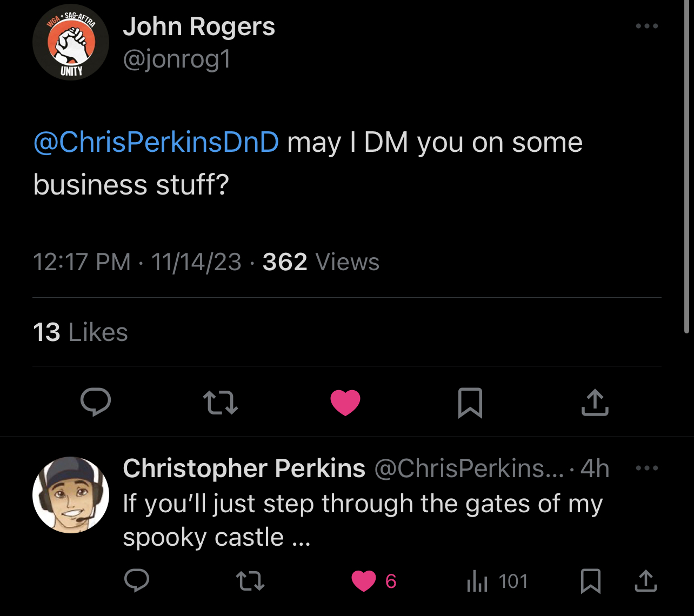Reply to Christopher Perkins' spooky castle tweet
Screen dimensions: 694x616
point(137,581)
